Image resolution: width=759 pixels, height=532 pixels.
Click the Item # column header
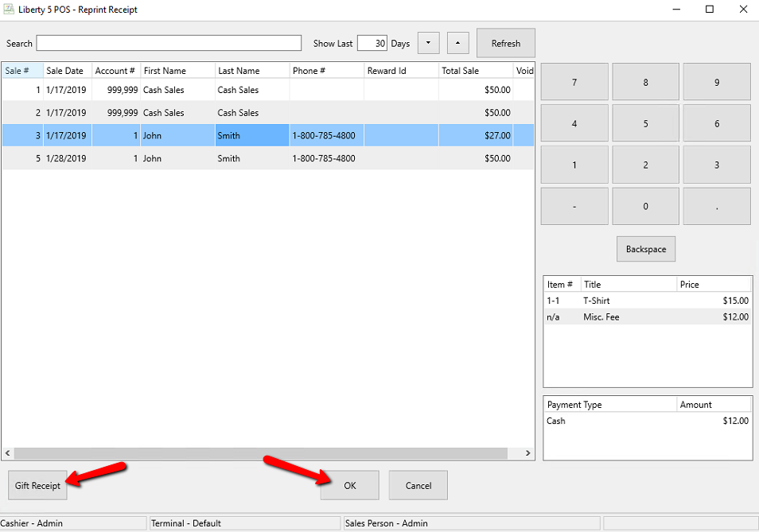(x=562, y=285)
